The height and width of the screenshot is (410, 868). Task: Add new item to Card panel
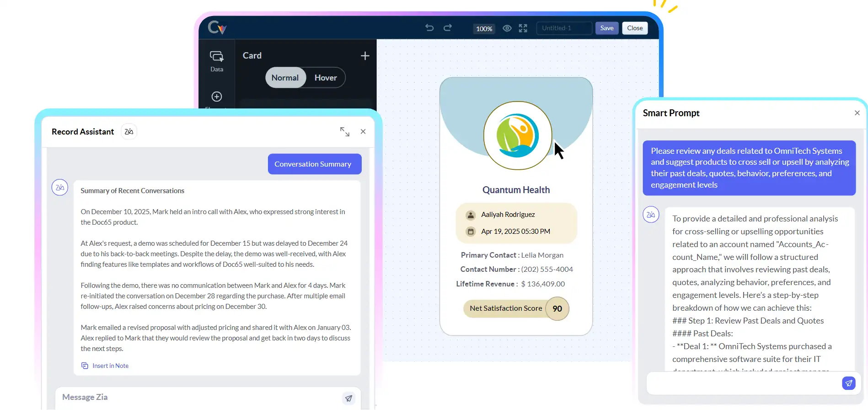click(x=365, y=56)
